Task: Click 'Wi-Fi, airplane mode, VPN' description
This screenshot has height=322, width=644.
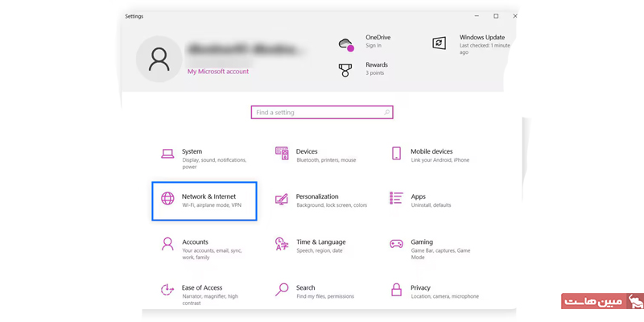Action: coord(212,205)
